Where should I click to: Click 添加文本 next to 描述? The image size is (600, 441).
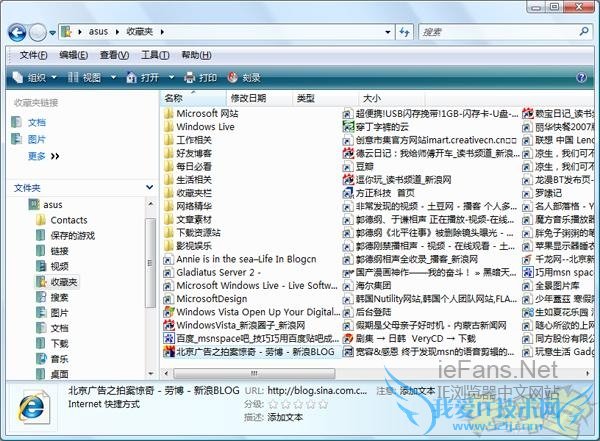[285, 417]
